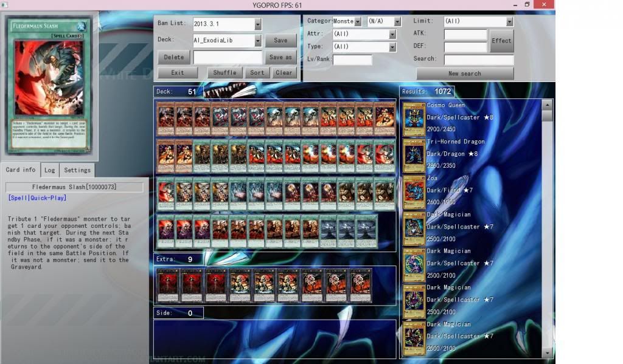Select first card in main deck third row
623x364 pixels.
[166, 194]
